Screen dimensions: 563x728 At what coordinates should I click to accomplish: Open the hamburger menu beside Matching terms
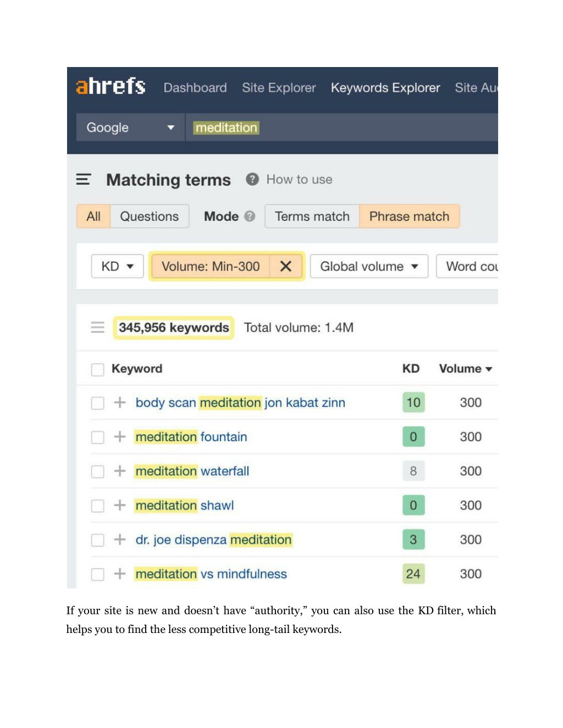coord(83,179)
